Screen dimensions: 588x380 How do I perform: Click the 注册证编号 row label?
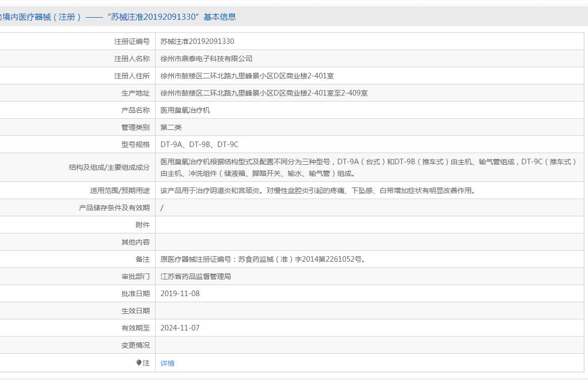[132, 41]
